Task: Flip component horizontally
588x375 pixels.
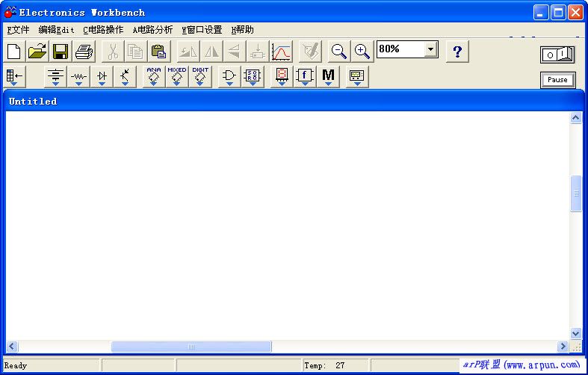Action: tap(211, 51)
